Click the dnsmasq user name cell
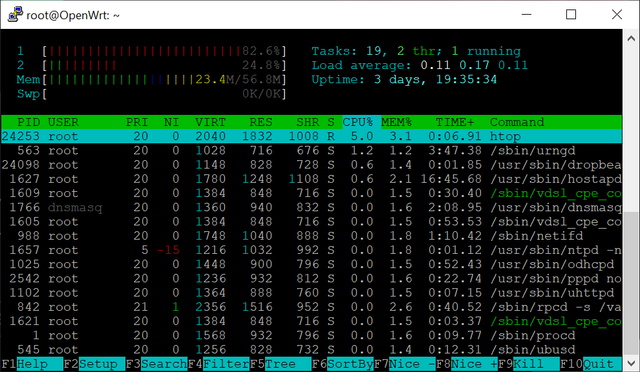This screenshot has height=372, width=640. click(x=75, y=207)
